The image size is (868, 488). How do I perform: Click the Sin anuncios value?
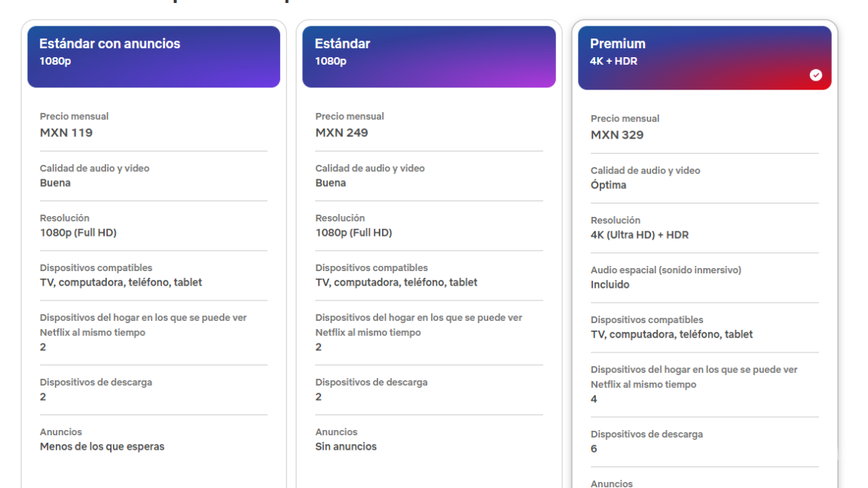tap(346, 447)
